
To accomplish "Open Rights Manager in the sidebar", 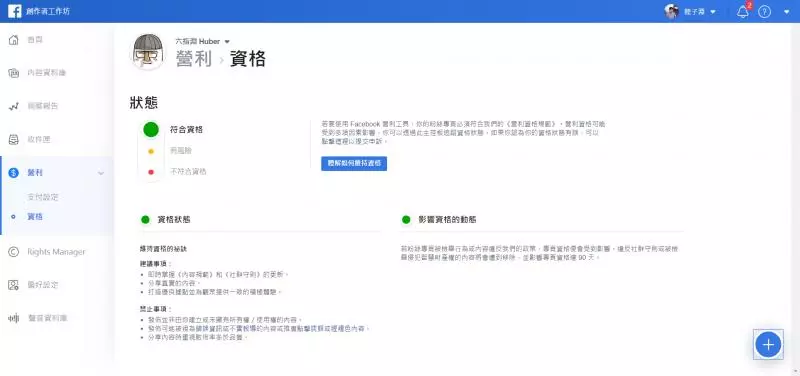I will click(56, 252).
